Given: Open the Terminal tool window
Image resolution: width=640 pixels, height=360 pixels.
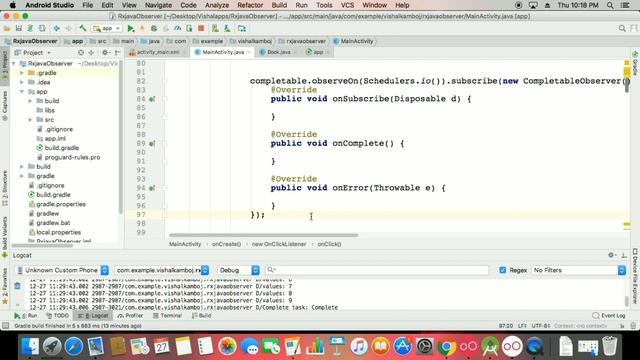Looking at the screenshot, I should pyautogui.click(x=167, y=316).
